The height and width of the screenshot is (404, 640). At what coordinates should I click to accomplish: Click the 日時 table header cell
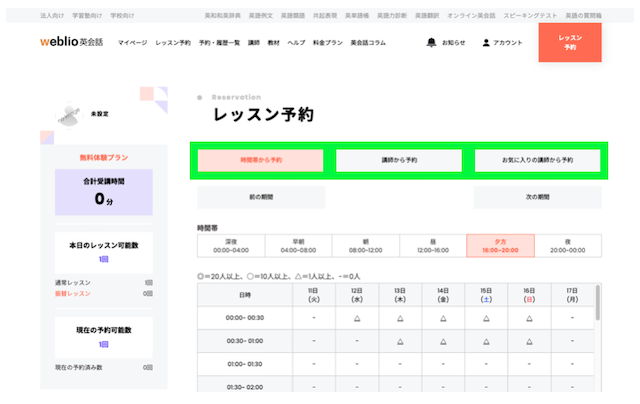pyautogui.click(x=245, y=295)
